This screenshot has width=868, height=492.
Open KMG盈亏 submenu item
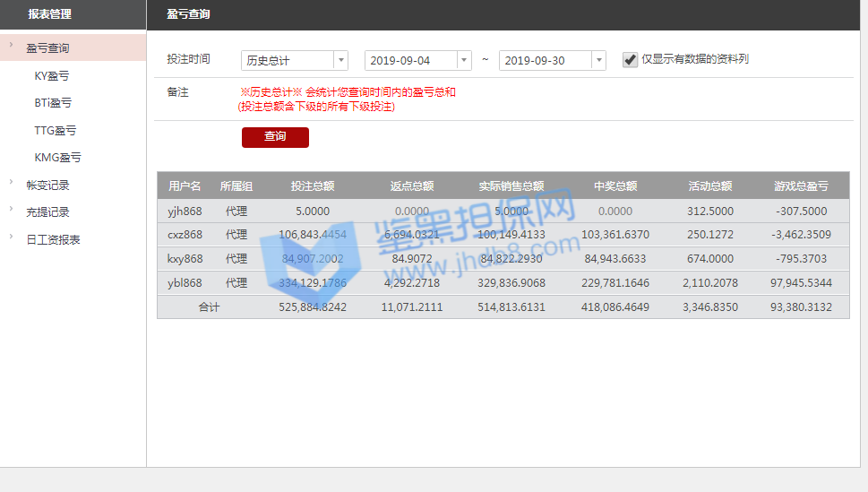(57, 157)
